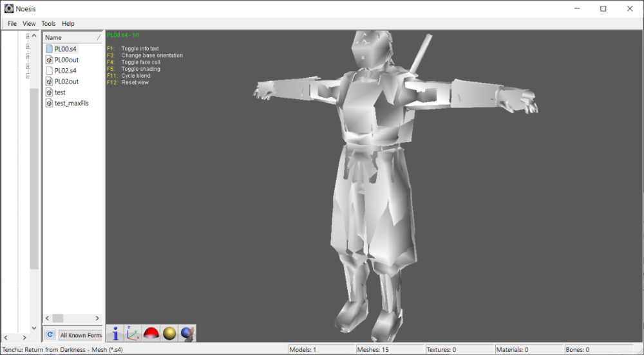
Task: Click the F11 Cycle blend hint
Action: click(129, 76)
